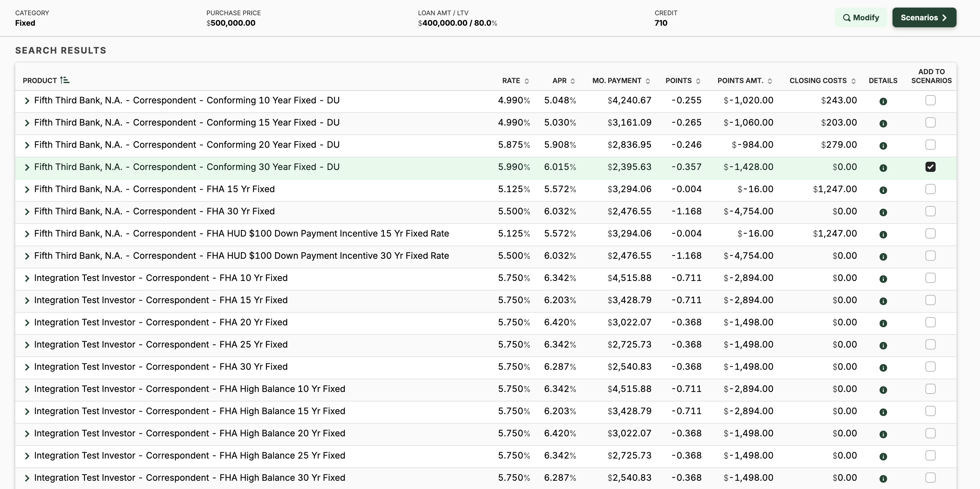
Task: Open details icon for Fifth Third FHA 30 Yr Fixed
Action: point(883,212)
